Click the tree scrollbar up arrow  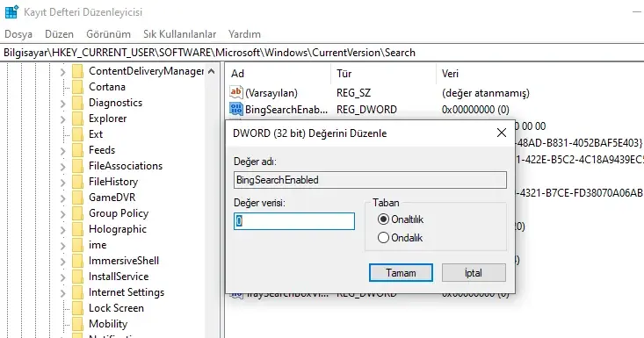pyautogui.click(x=211, y=71)
